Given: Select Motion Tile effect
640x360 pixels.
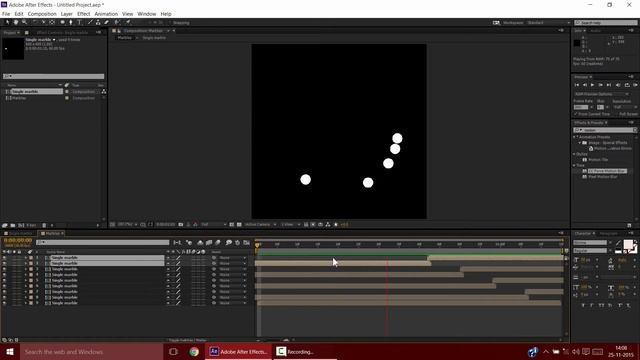Looking at the screenshot, I should click(x=598, y=160).
